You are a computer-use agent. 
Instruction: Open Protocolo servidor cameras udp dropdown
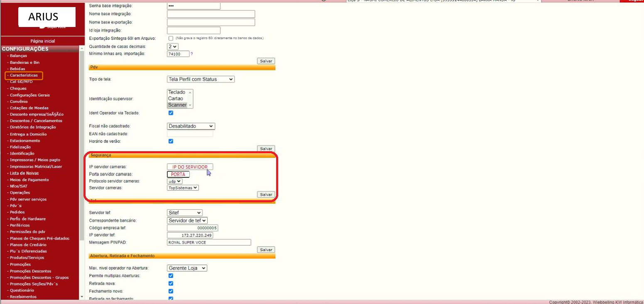174,181
